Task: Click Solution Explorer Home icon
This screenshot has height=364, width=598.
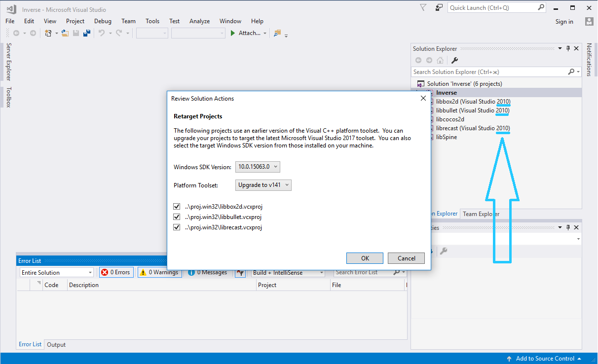Action: coord(440,60)
